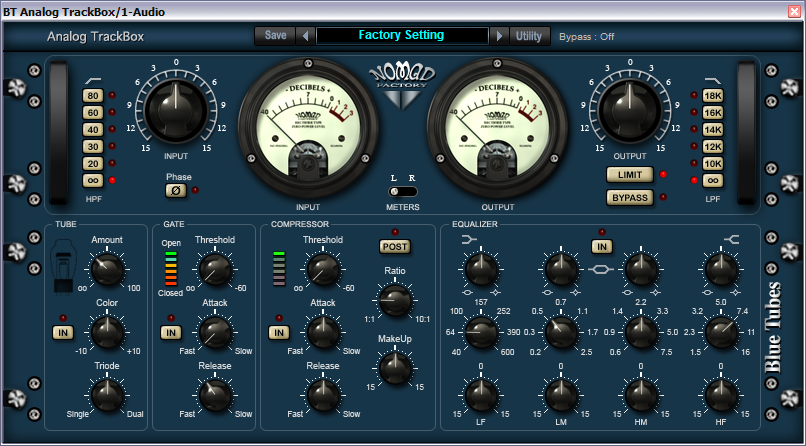806x446 pixels.
Task: Click the Compressor Threshold knob
Action: point(323,269)
